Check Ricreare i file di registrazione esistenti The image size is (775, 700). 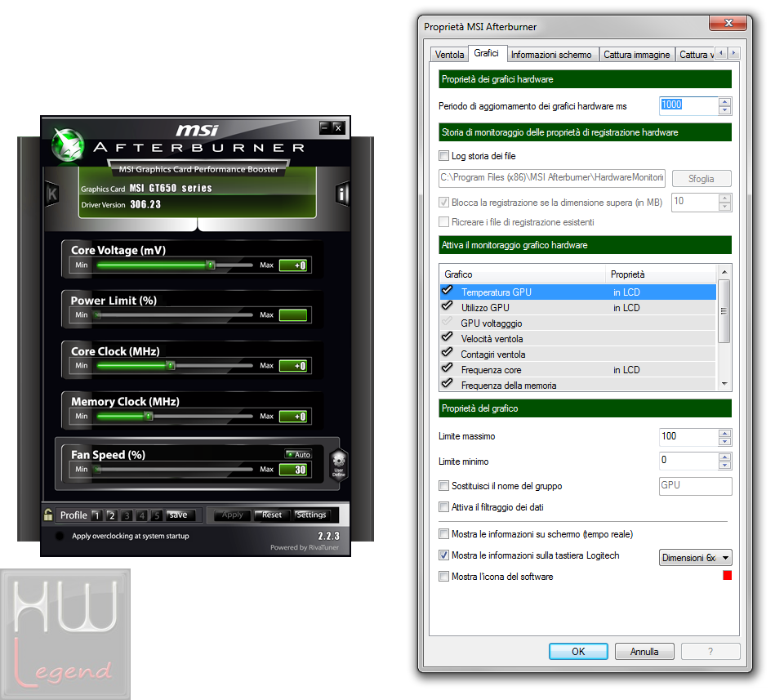click(x=443, y=222)
